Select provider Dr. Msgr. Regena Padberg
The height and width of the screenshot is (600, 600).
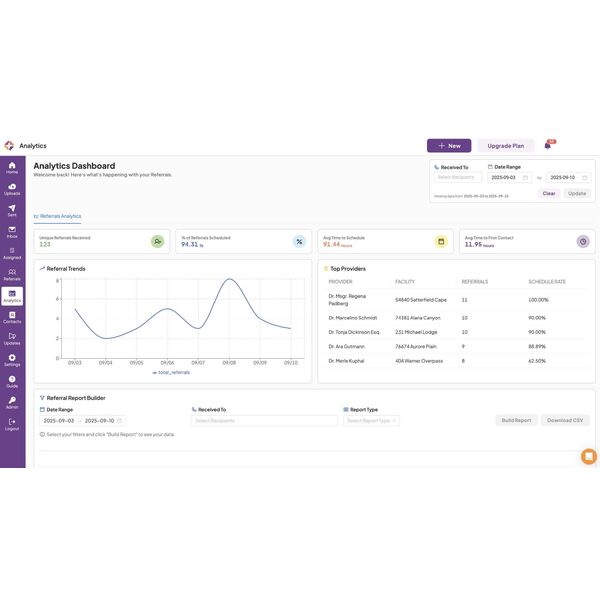pyautogui.click(x=347, y=300)
